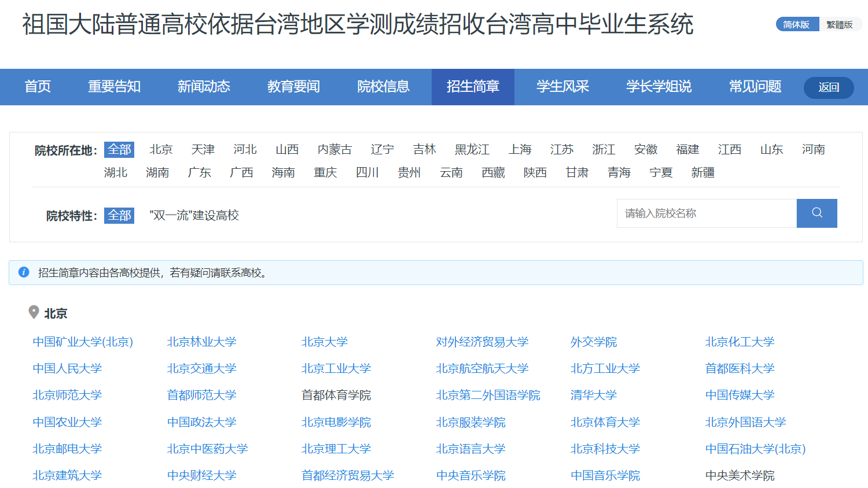The width and height of the screenshot is (868, 488).
Task: Open 北京林业大学 link
Action: click(202, 342)
